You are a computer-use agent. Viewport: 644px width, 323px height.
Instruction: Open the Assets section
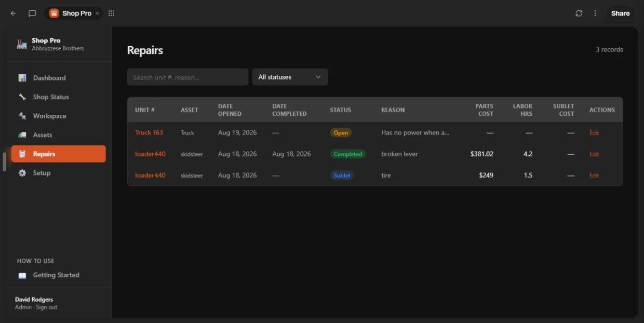click(x=59, y=135)
